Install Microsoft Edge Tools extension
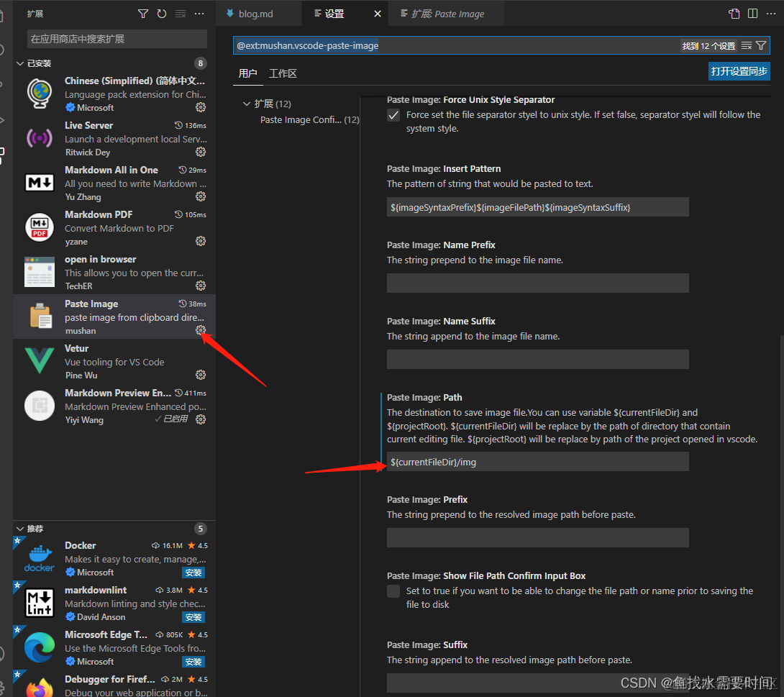This screenshot has width=784, height=697. click(193, 662)
